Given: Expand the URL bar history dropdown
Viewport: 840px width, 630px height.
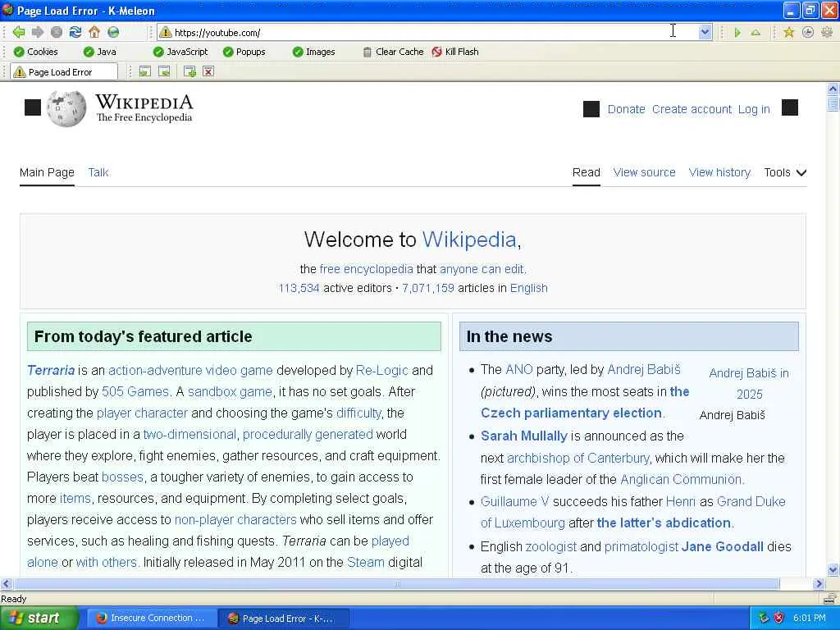Looking at the screenshot, I should [705, 32].
